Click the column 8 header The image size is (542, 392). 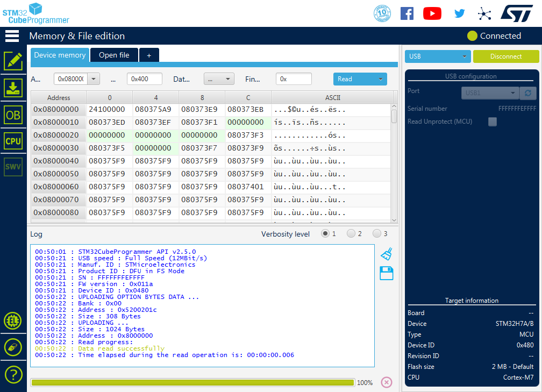click(202, 97)
